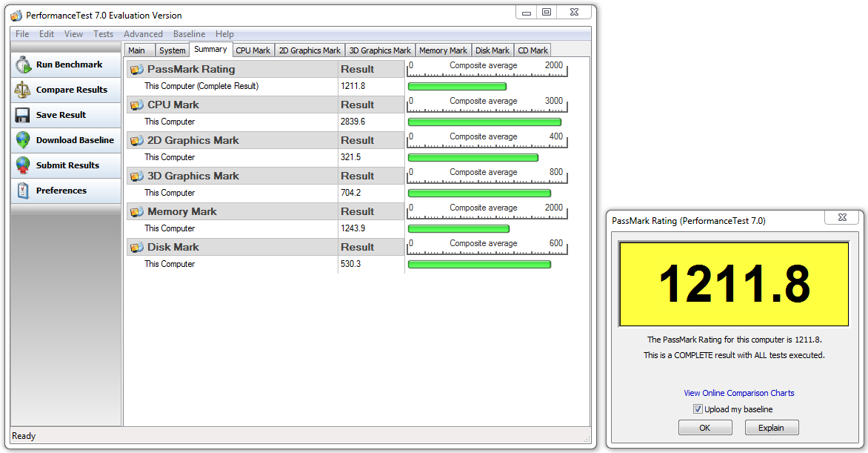Click the icon beside CPU Mark header
The width and height of the screenshot is (868, 453).
pos(137,105)
